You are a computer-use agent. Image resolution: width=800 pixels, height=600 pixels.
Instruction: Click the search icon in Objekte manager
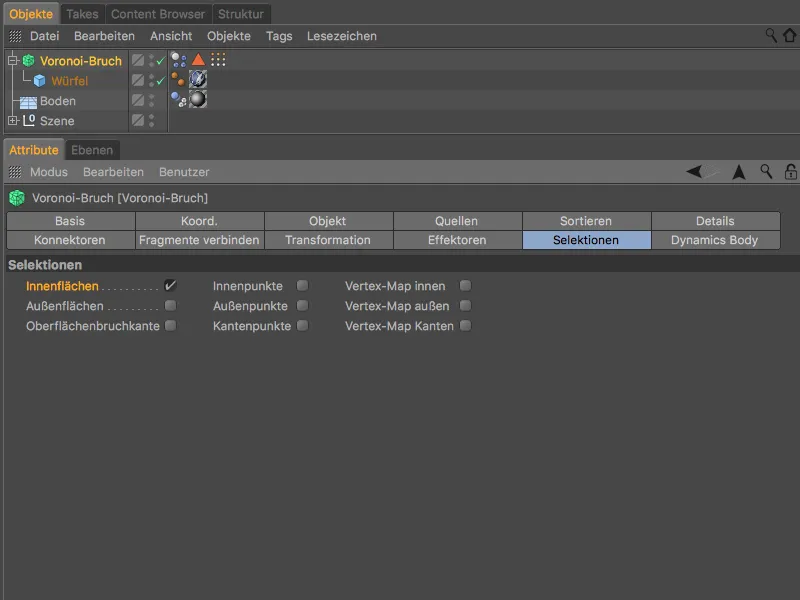coord(770,35)
